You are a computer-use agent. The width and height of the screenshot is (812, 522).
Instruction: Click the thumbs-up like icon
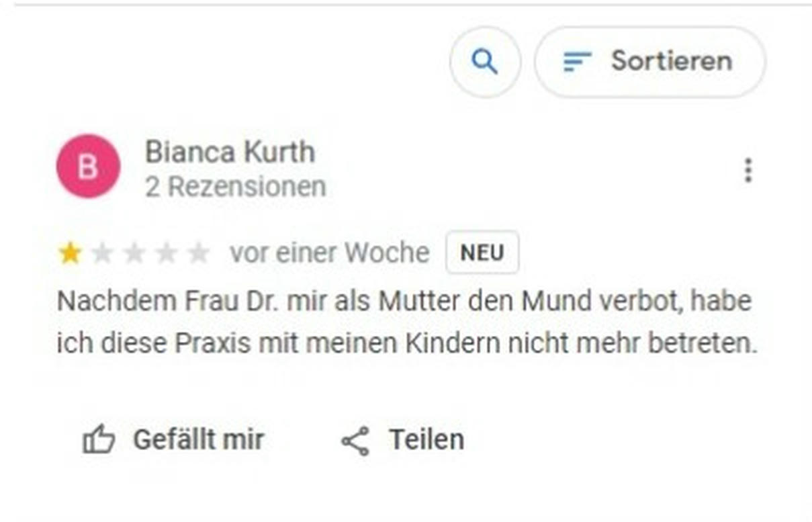[99, 441]
